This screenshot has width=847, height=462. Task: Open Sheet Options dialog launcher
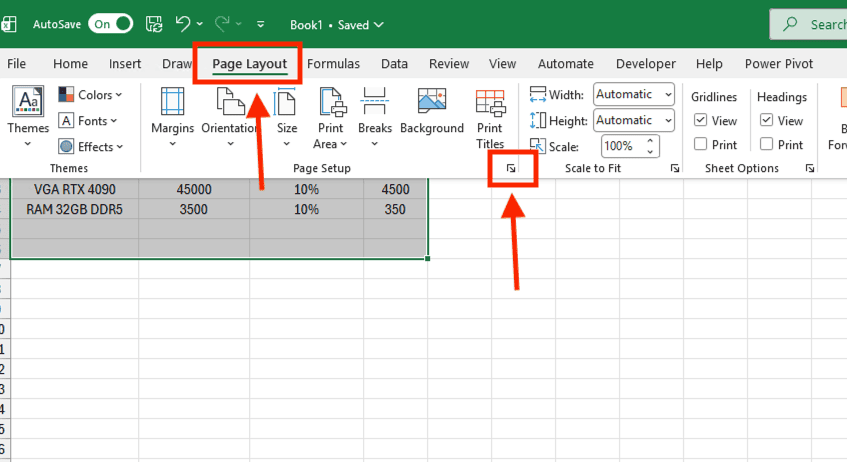click(x=810, y=169)
